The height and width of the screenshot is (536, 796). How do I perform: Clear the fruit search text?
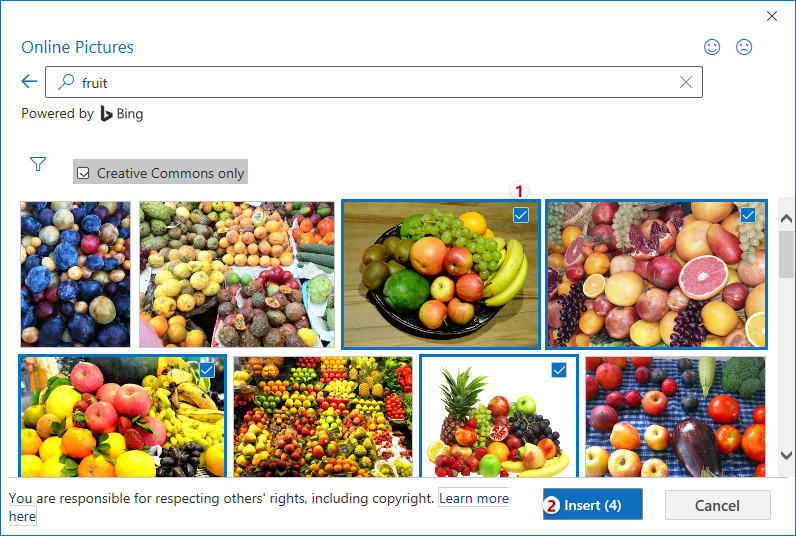point(685,82)
